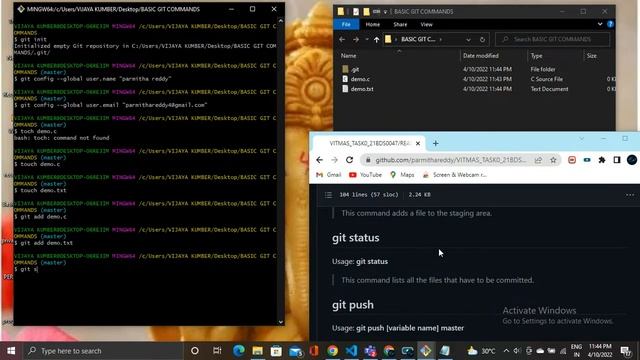Select the .git folder in Explorer
This screenshot has width=640, height=360.
(355, 69)
